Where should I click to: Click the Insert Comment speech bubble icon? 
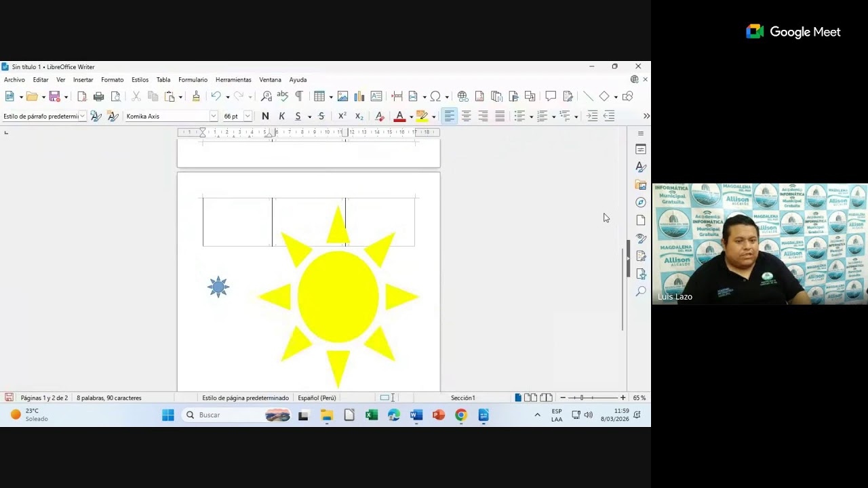[x=551, y=96]
